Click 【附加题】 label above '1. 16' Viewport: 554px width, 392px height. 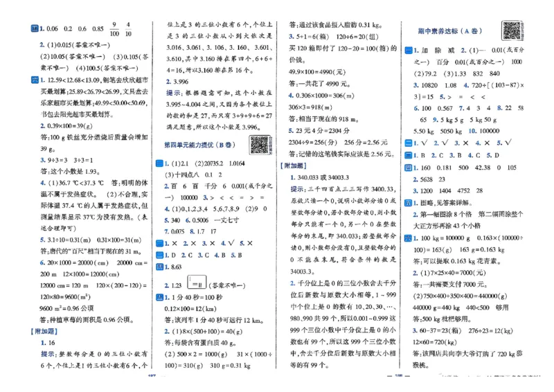point(44,331)
